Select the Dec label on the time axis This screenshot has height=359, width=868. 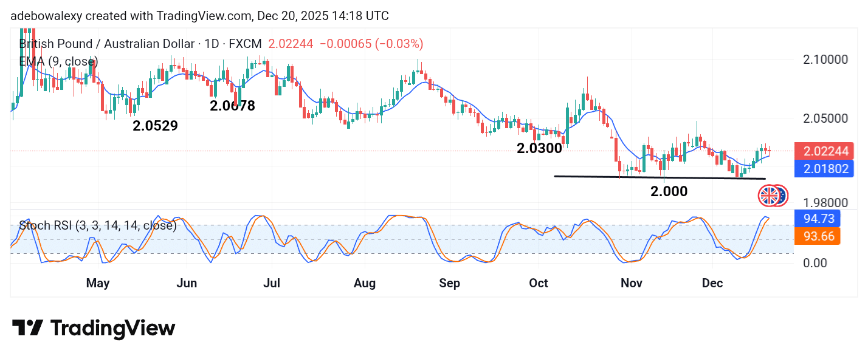click(x=712, y=283)
